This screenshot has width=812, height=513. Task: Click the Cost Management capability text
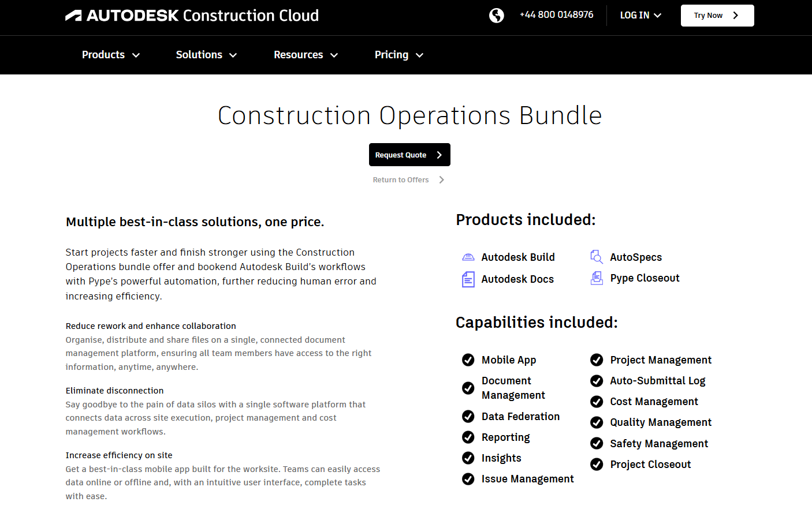tap(654, 402)
